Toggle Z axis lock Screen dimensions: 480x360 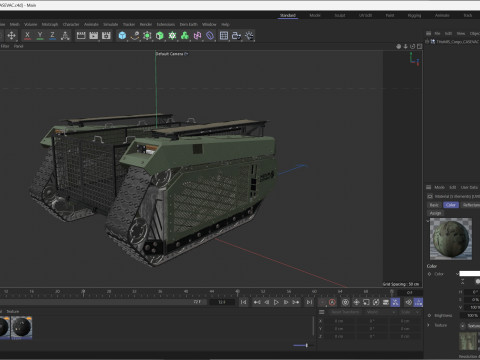pos(52,35)
